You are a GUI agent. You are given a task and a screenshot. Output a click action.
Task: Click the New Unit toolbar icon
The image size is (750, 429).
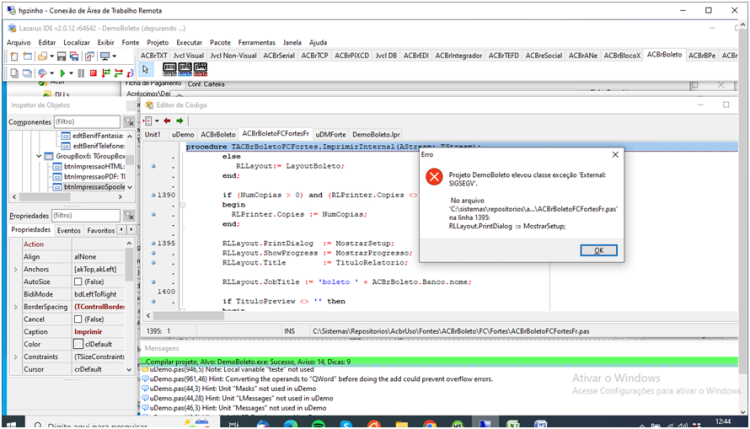point(14,56)
